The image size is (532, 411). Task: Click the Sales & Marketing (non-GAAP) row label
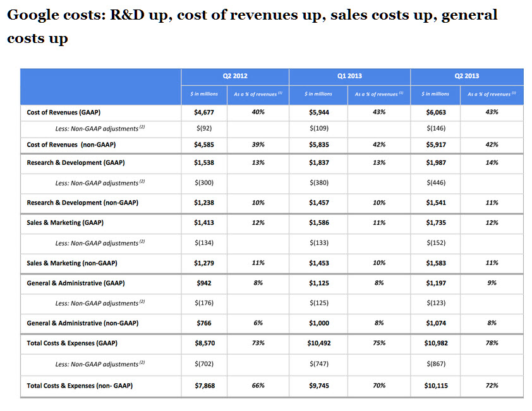(72, 263)
